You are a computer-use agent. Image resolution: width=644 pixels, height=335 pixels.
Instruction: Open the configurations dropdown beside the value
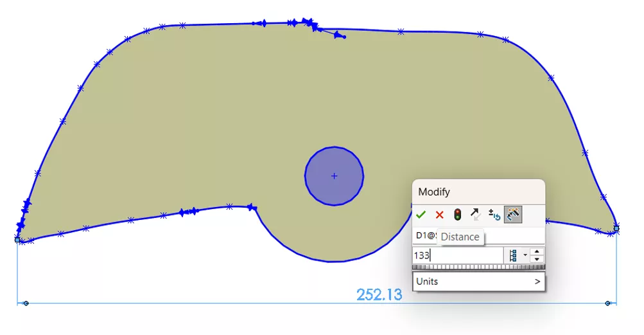(518, 255)
